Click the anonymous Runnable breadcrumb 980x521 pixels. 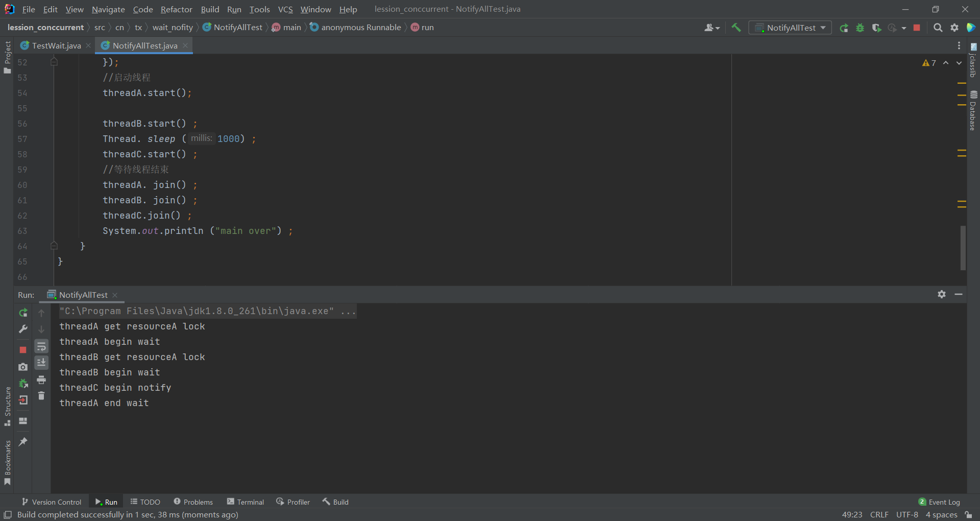356,28
